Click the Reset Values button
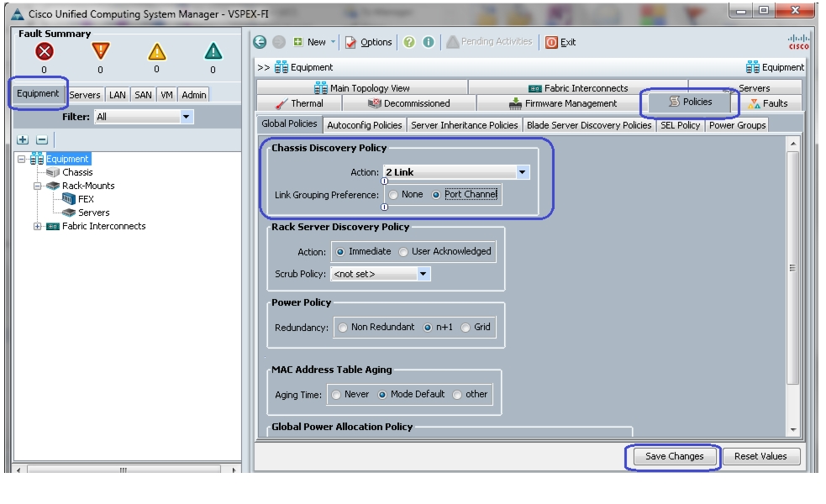The width and height of the screenshot is (826, 504). [x=760, y=456]
